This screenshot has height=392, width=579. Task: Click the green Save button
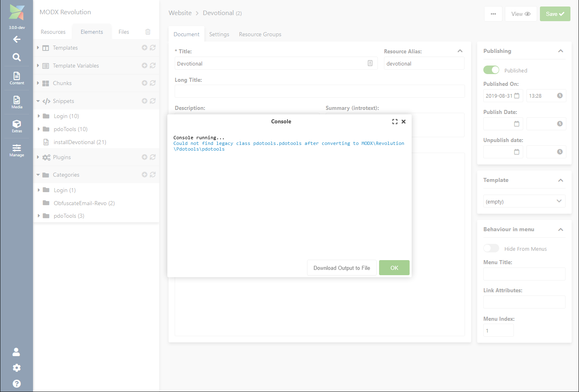coord(555,14)
